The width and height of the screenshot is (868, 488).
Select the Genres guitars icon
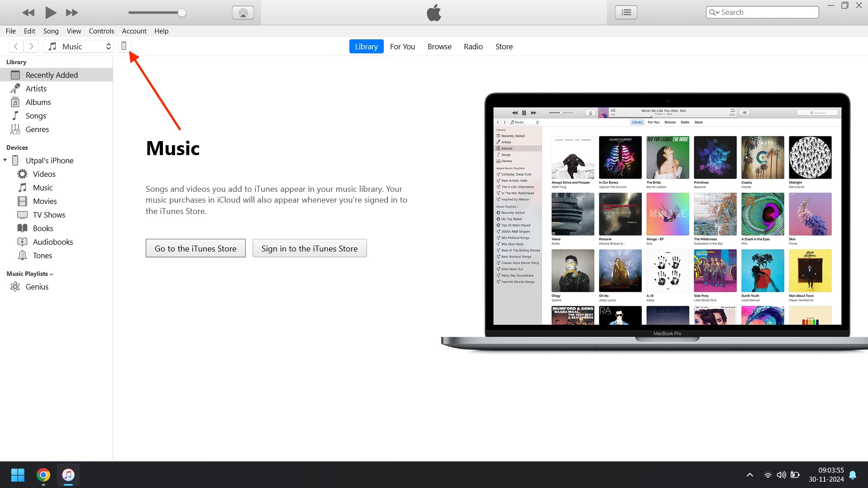click(15, 129)
